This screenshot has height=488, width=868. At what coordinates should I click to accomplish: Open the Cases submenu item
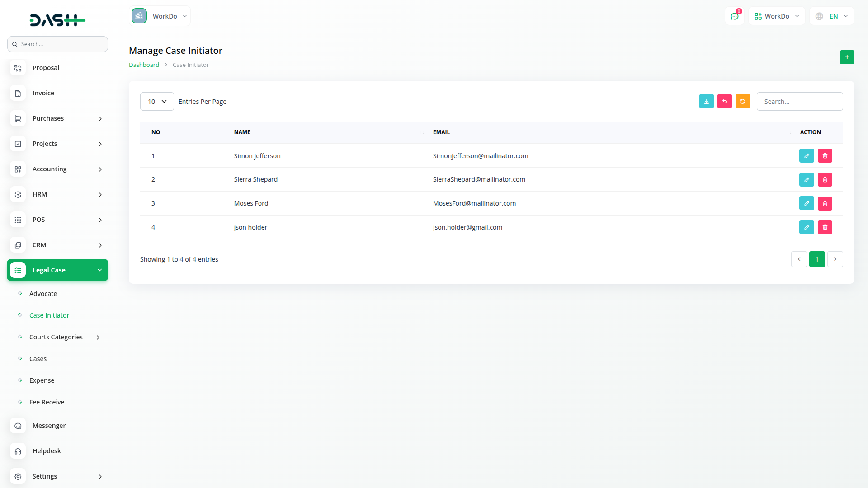38,359
